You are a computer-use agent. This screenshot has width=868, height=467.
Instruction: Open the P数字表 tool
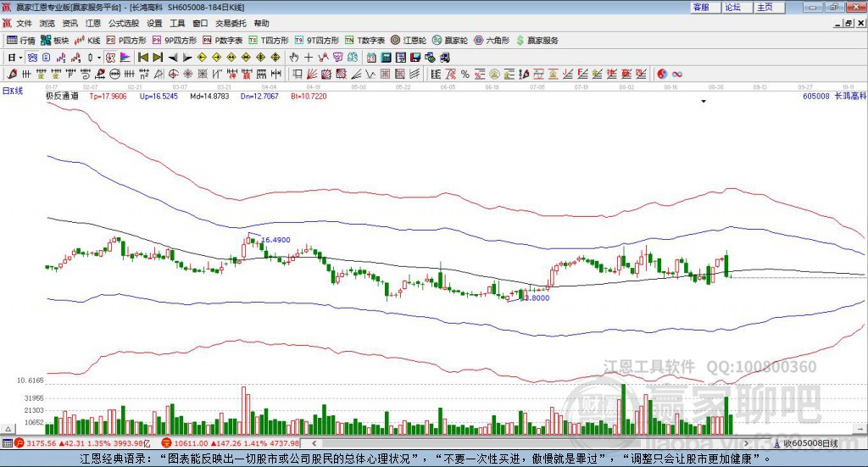point(223,41)
